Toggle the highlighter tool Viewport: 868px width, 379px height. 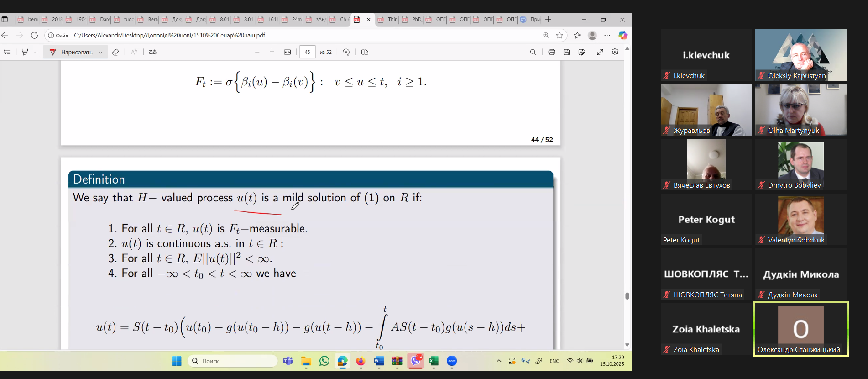25,52
